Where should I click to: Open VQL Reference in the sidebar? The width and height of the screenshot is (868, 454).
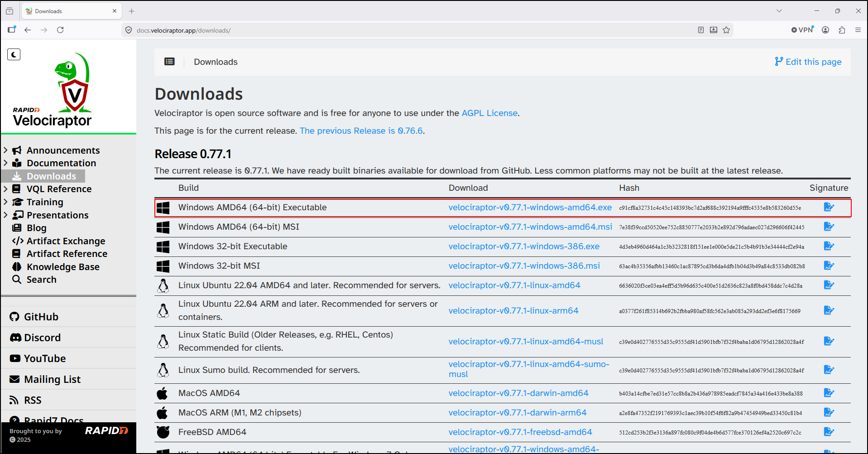point(59,188)
